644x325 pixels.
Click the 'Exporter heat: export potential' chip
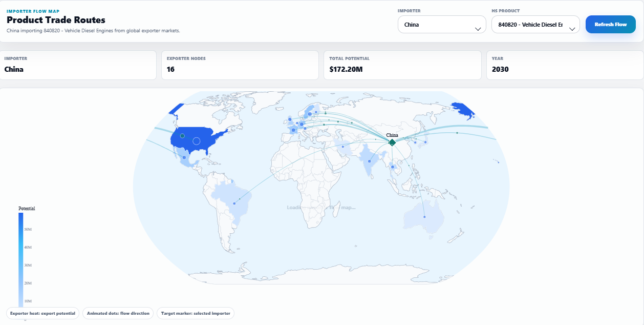(42, 313)
